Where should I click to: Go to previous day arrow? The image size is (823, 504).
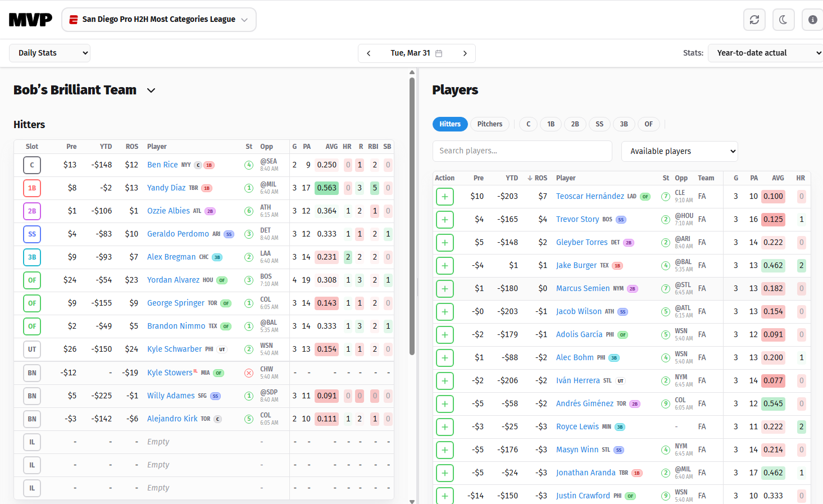369,53
